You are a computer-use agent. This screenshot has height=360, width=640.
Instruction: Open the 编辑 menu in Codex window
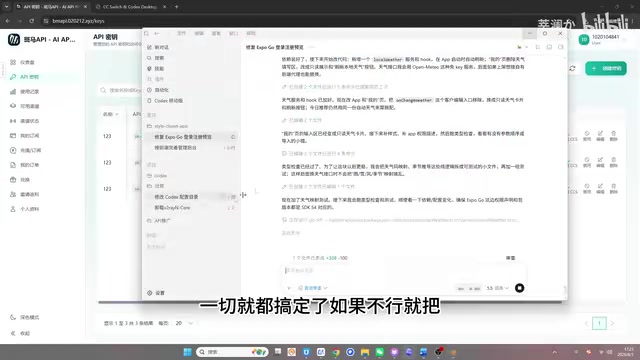[199, 33]
